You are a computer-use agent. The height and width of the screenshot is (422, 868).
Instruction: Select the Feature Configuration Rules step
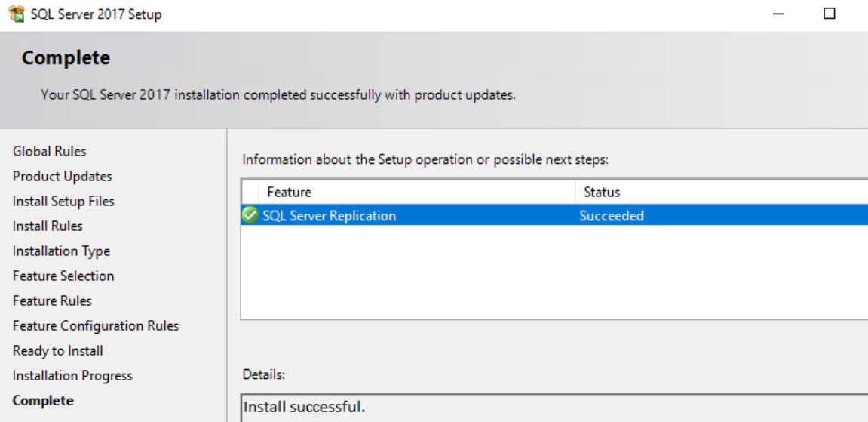coord(96,325)
